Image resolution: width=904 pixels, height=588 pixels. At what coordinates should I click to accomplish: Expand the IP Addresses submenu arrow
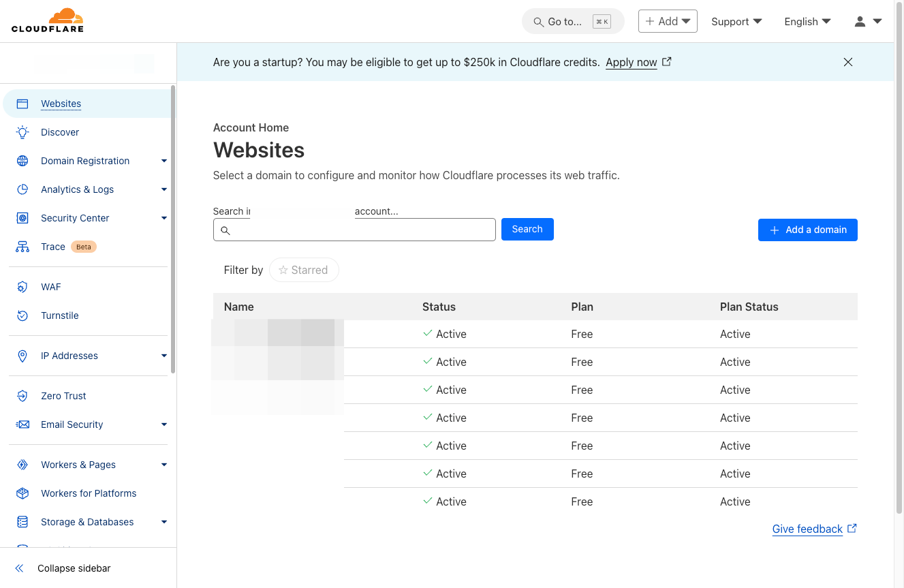click(164, 356)
